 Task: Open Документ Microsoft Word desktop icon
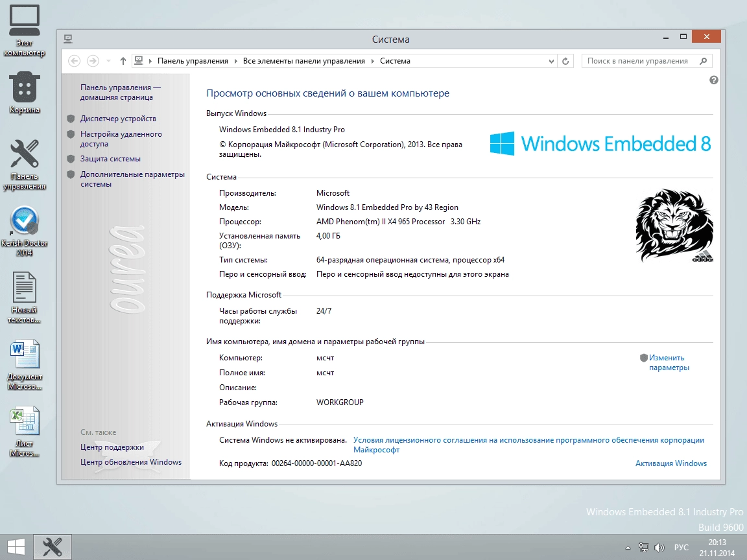(24, 365)
